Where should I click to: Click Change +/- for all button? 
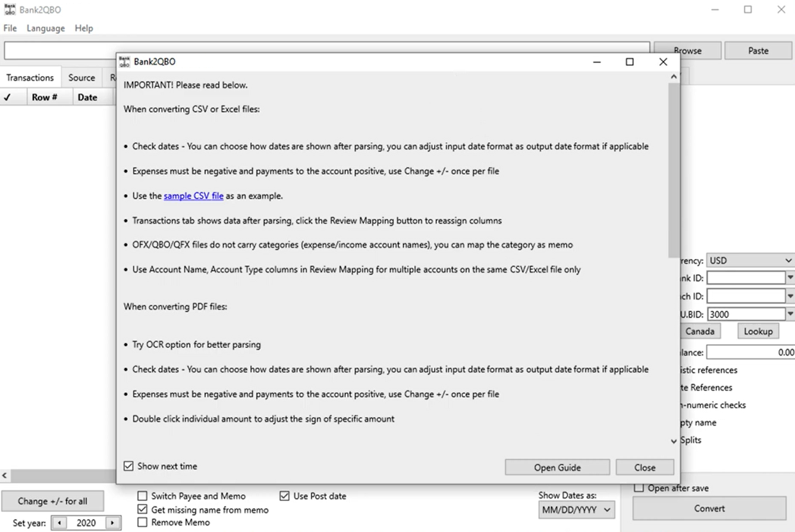tap(52, 501)
